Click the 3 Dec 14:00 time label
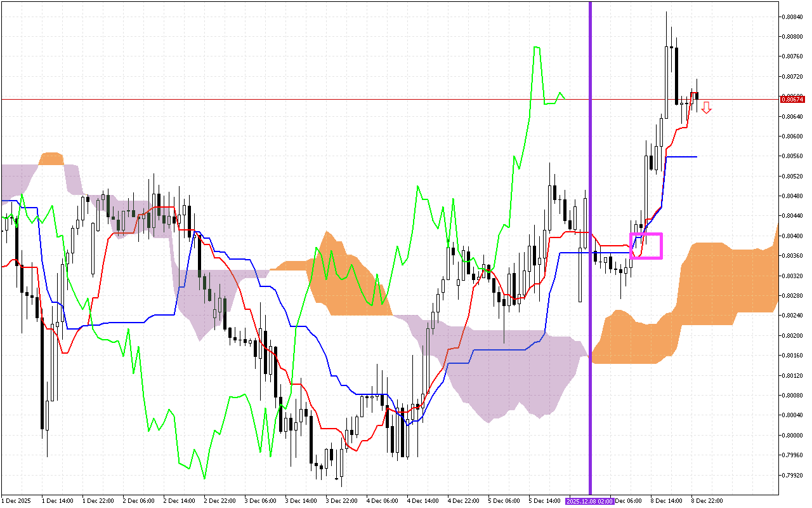The image size is (812, 508). [300, 501]
